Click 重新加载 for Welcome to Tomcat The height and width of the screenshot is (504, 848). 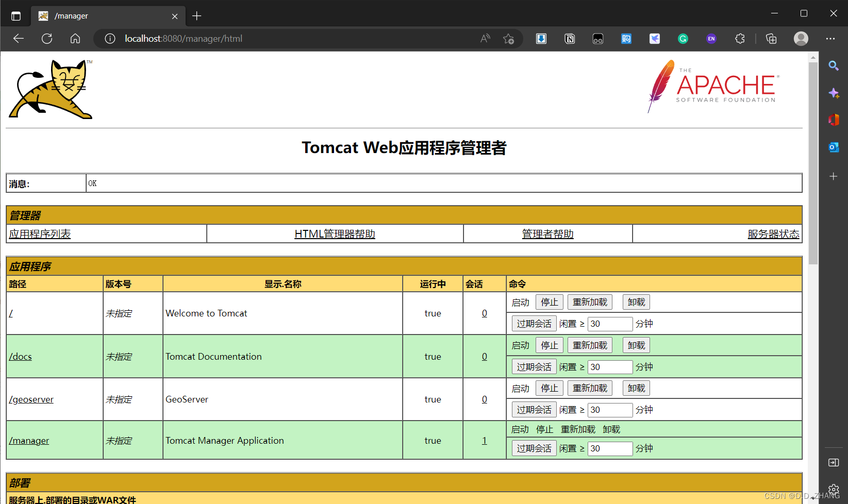(x=590, y=302)
